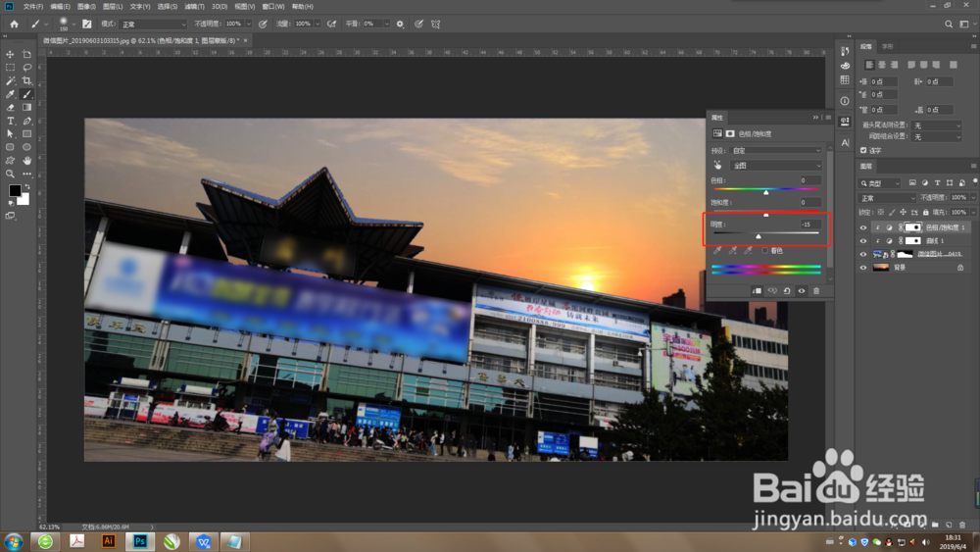Select the Hand tool

click(26, 161)
